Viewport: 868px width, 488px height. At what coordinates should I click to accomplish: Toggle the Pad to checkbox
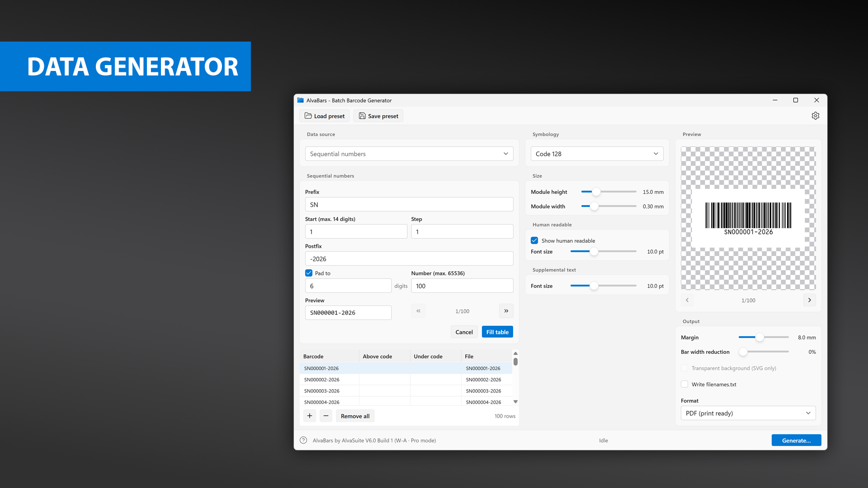pos(309,273)
